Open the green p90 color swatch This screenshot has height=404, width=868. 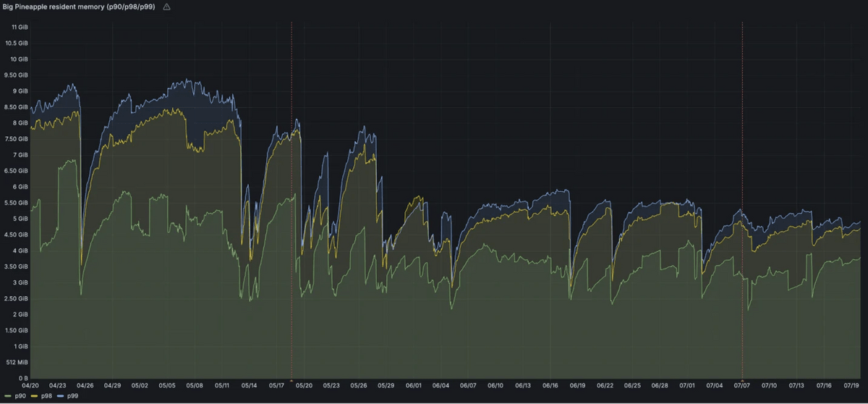(7, 397)
